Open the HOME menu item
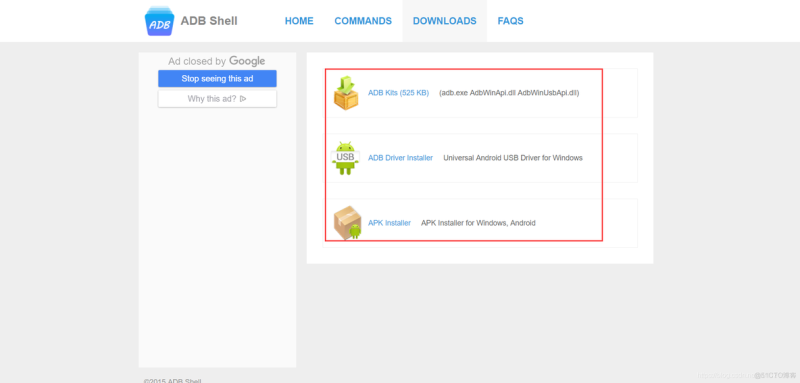 [x=299, y=21]
